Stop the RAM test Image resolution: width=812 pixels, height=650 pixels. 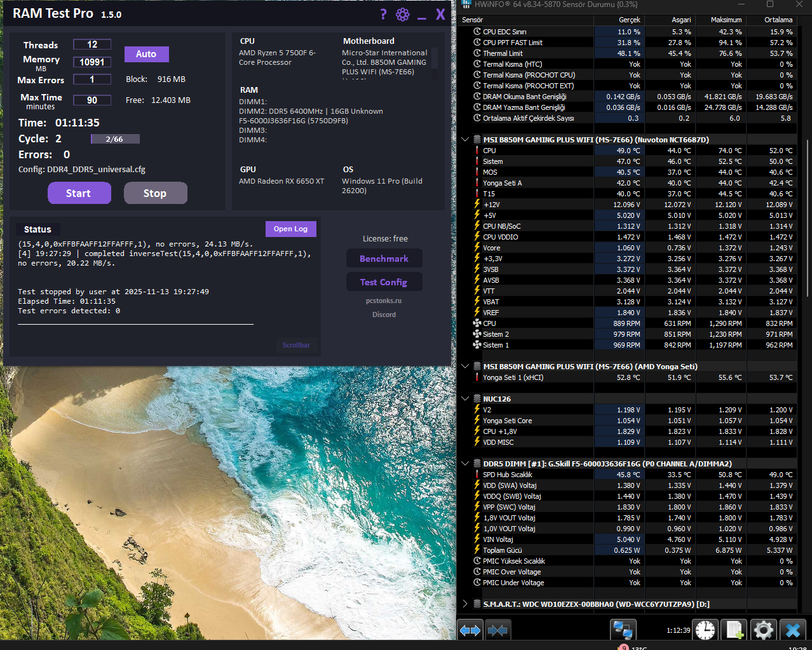(156, 193)
